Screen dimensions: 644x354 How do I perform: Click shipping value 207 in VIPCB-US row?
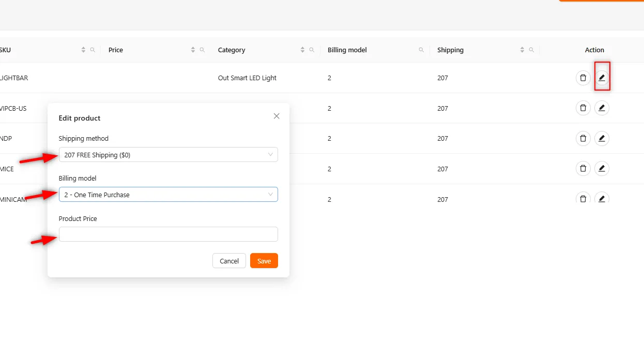point(442,108)
